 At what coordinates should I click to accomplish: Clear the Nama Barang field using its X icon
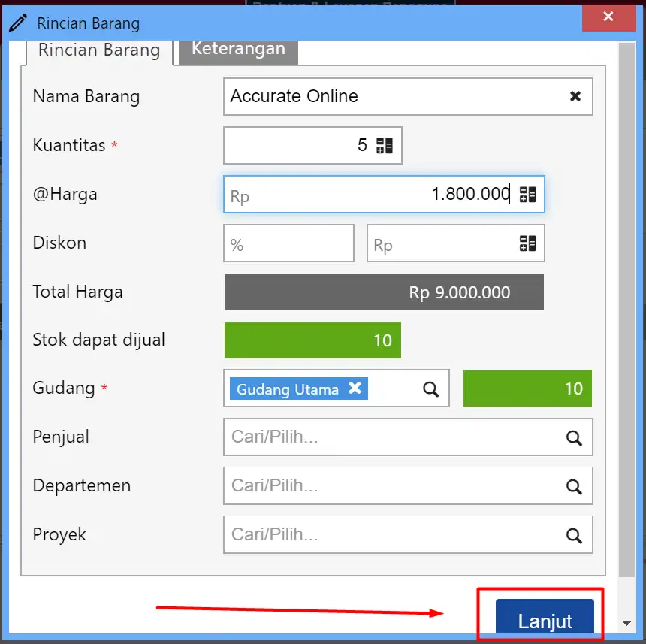tap(575, 96)
